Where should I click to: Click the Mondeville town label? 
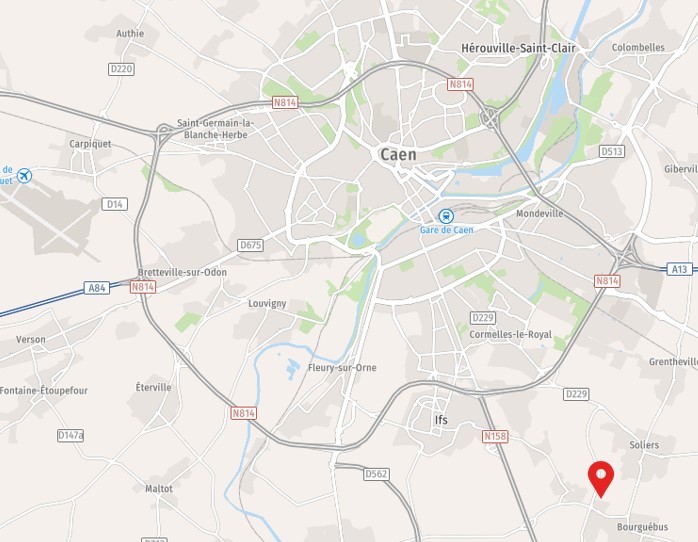click(540, 214)
